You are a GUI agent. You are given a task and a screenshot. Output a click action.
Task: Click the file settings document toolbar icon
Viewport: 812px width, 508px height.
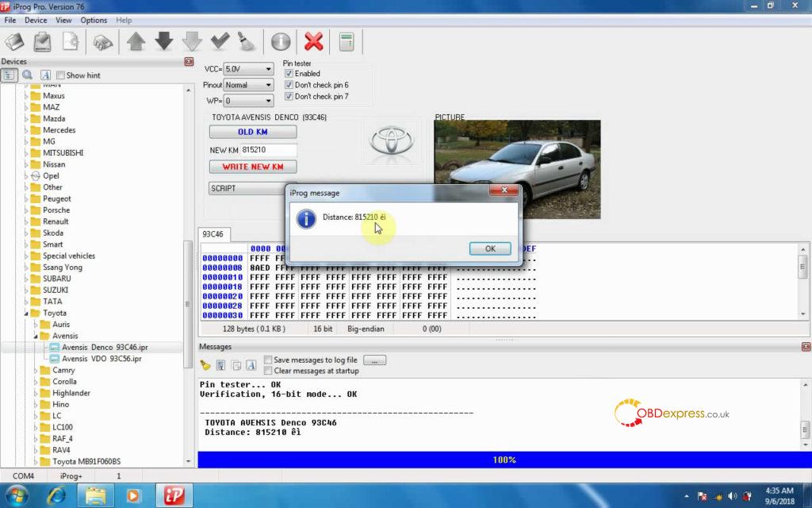(x=71, y=41)
